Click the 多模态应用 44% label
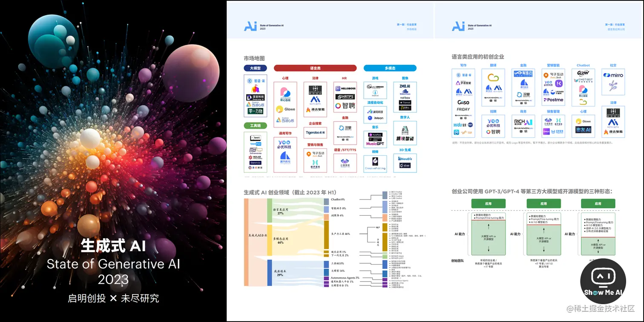The image size is (644, 322). tap(280, 241)
